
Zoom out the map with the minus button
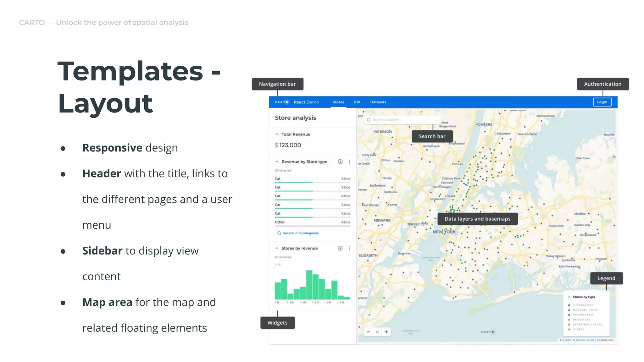[368, 332]
